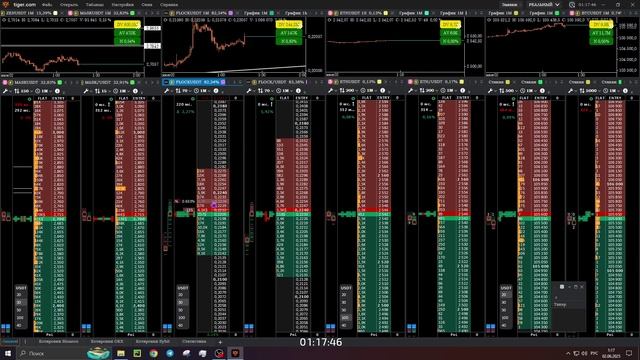Image resolution: width=640 pixels, height=360 pixels.
Task: Switch to Котировки OKX tab
Action: click(107, 341)
